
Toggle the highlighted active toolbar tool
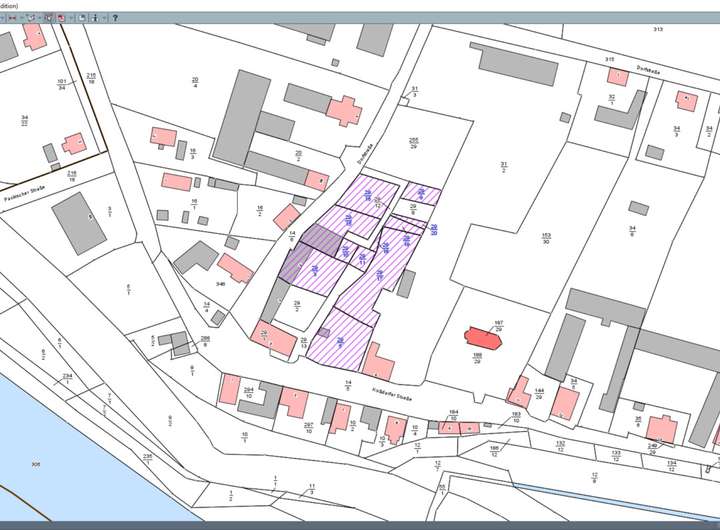(x=49, y=18)
